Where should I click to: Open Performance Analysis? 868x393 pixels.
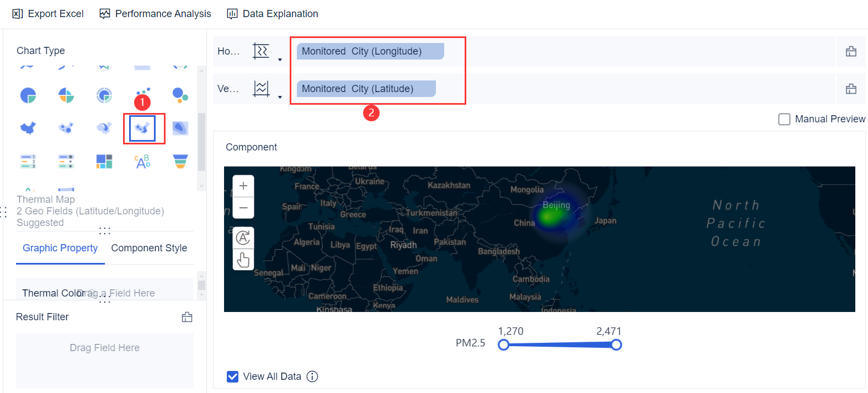click(155, 14)
